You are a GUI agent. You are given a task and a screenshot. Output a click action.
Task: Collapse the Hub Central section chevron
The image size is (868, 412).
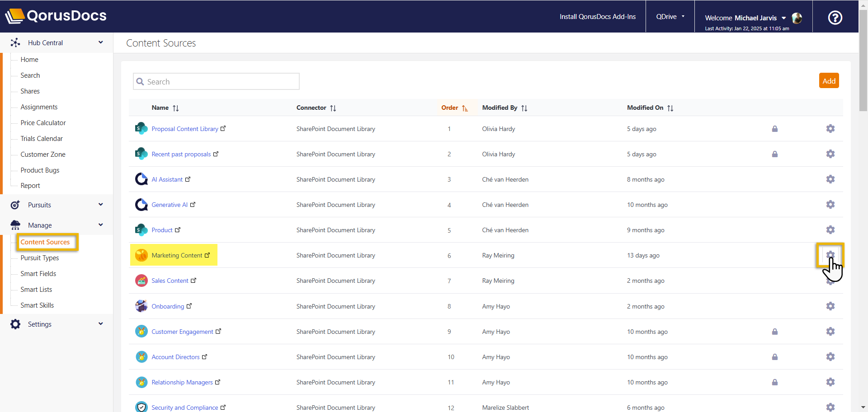100,42
